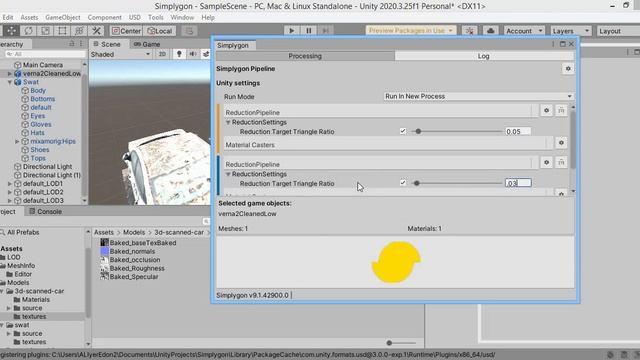
Task: Collapse the Swat object in Hierarchy
Action: click(9, 82)
